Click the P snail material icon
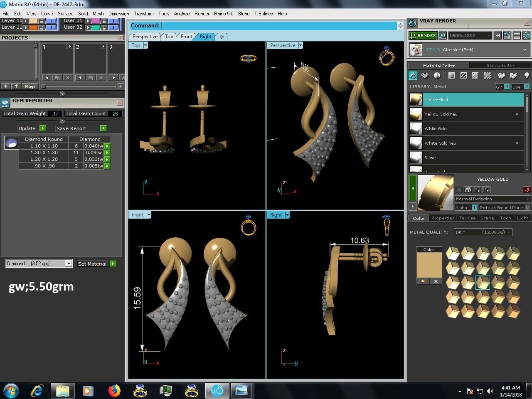 click(513, 75)
